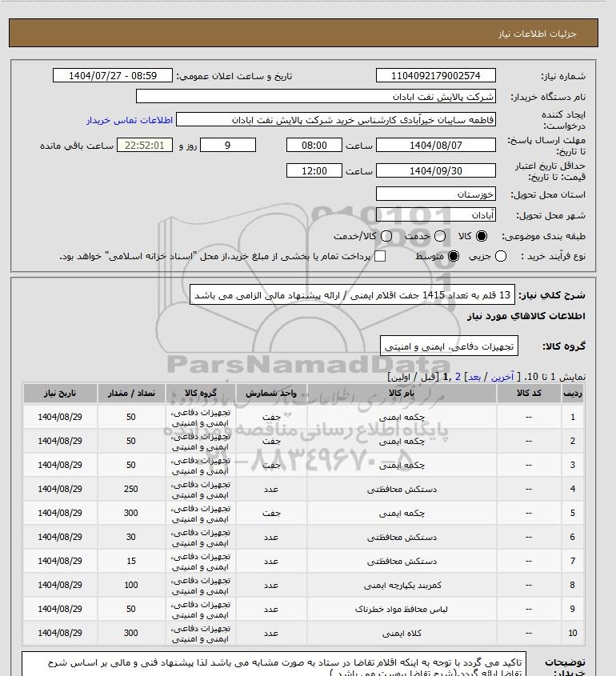The width and height of the screenshot is (616, 676).
Task: Click the price validity date 1404/09/30 field
Action: [436, 170]
